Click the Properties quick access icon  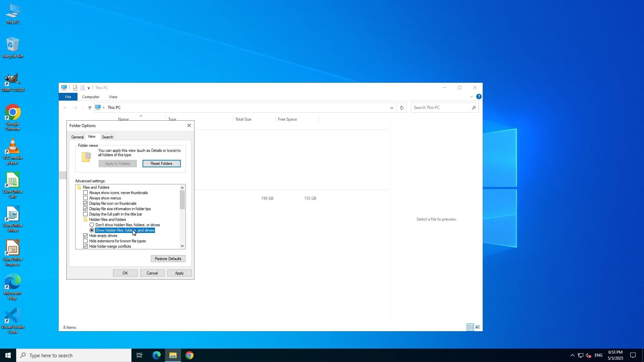click(x=75, y=88)
